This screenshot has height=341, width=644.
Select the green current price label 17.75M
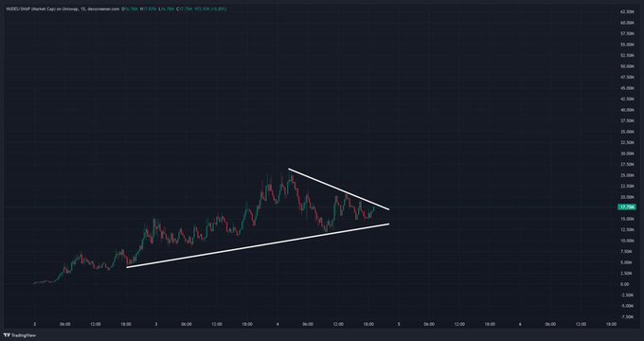(627, 207)
